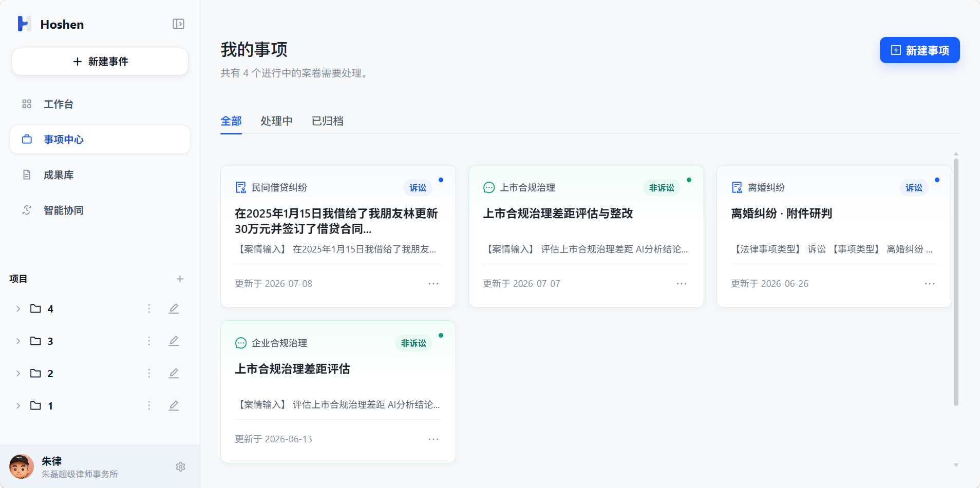Click 朱磊超级律师事务所 firm name

coord(80,474)
